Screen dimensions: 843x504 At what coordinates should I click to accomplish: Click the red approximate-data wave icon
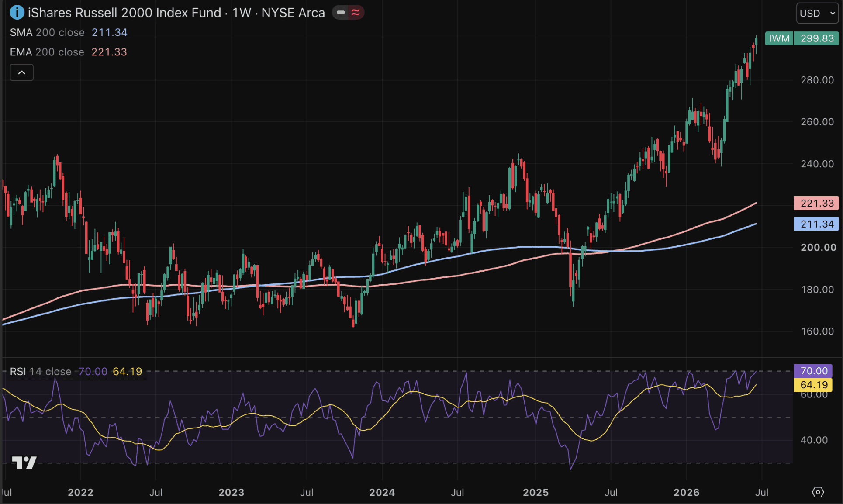pos(356,13)
